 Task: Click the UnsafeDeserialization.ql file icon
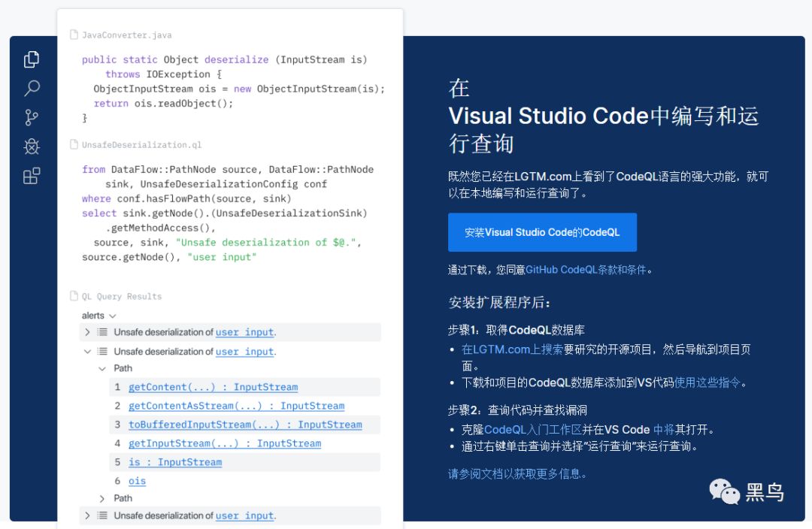[74, 144]
